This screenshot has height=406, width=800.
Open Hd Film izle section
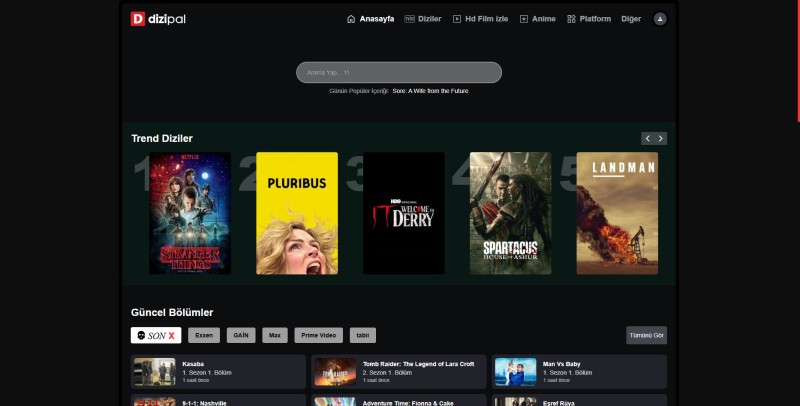(x=480, y=19)
